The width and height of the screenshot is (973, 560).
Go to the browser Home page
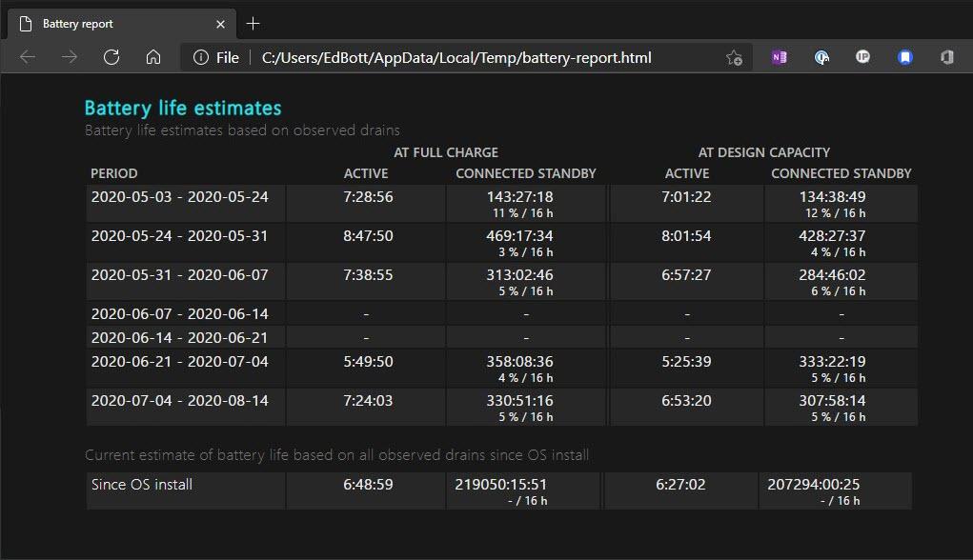(153, 57)
